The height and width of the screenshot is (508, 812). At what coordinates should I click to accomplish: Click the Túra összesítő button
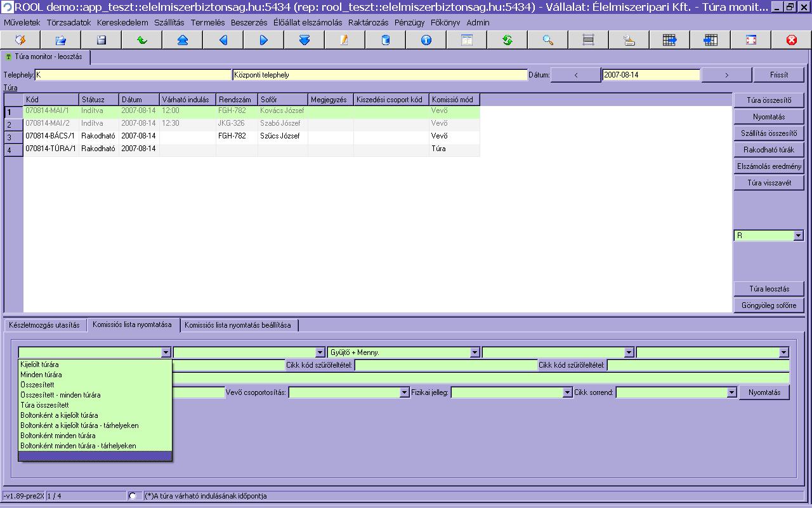[769, 100]
